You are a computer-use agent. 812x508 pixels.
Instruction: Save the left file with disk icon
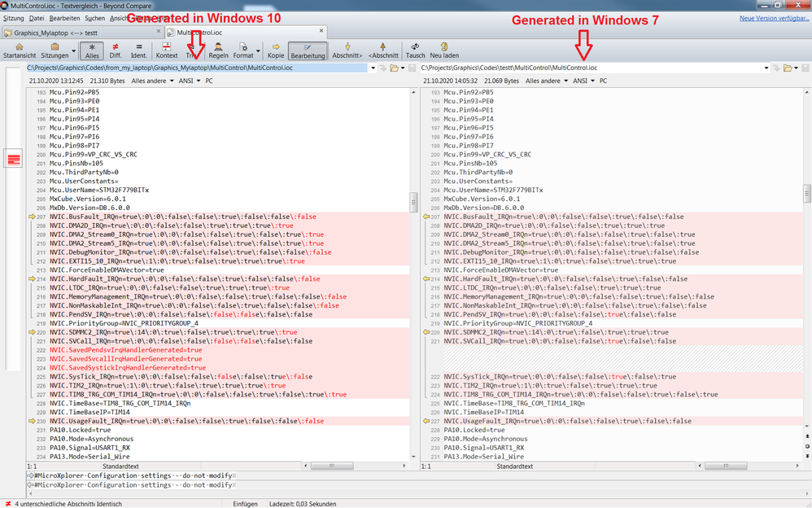click(x=413, y=68)
